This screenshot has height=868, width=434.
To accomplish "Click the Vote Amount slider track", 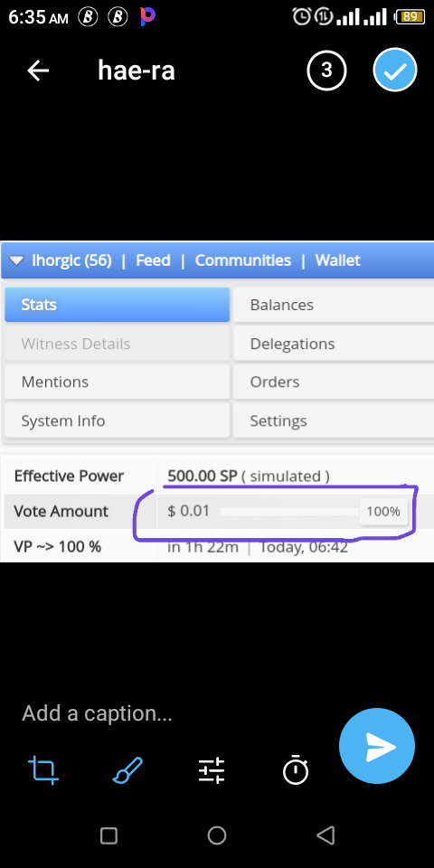I will point(289,512).
